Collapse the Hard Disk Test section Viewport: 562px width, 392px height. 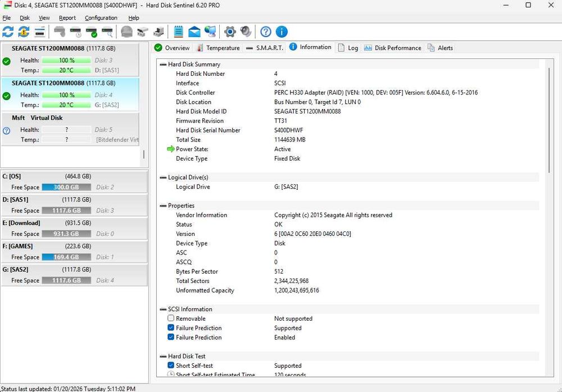163,357
